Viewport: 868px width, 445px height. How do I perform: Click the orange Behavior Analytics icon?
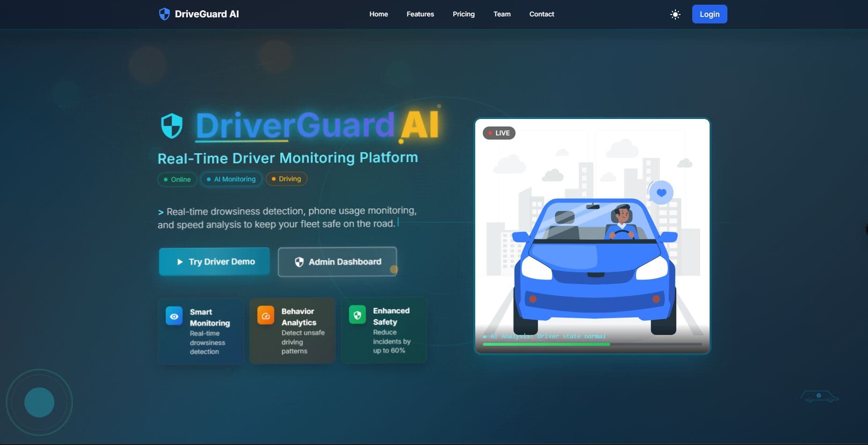pyautogui.click(x=266, y=315)
